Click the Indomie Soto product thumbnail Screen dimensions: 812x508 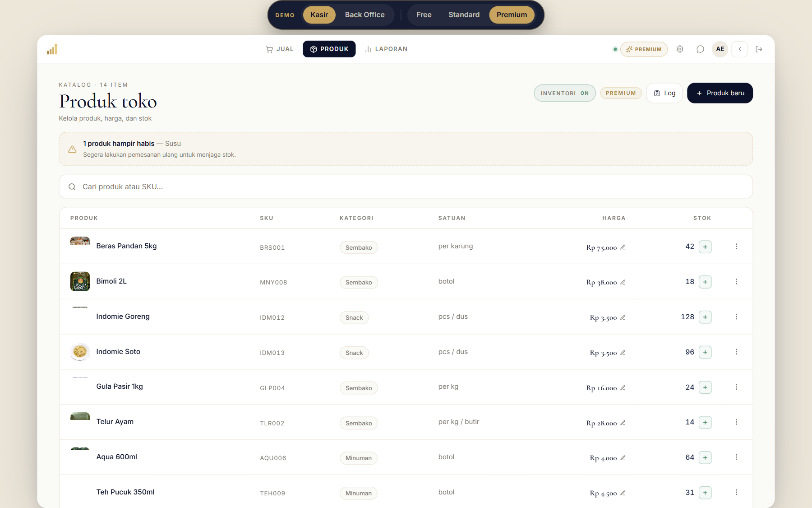click(80, 352)
